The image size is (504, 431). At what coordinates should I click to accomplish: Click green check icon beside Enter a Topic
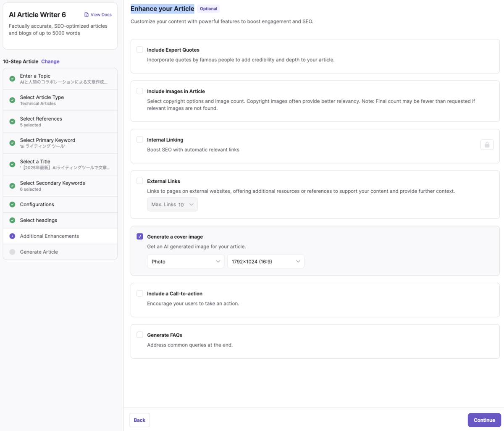click(x=12, y=79)
